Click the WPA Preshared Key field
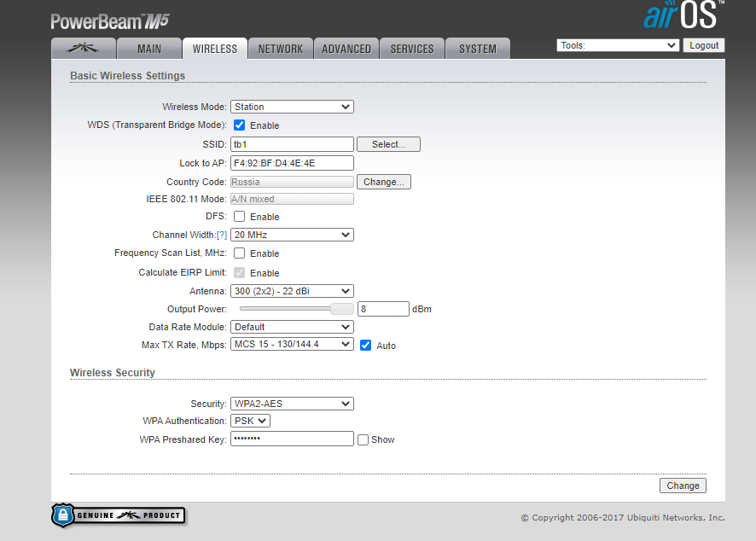Screen dimensions: 756x541 [292, 439]
